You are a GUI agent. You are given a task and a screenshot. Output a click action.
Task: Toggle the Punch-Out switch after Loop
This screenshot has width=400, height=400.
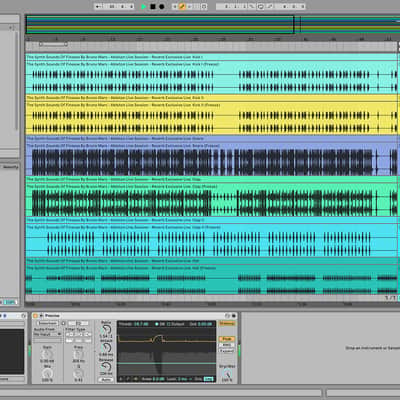coord(269,6)
